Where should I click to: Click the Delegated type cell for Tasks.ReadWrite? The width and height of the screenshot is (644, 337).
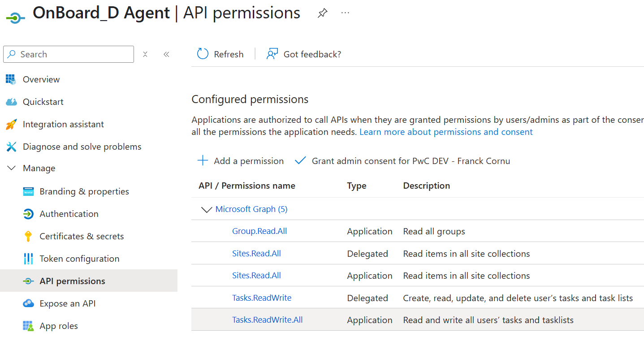click(x=367, y=298)
